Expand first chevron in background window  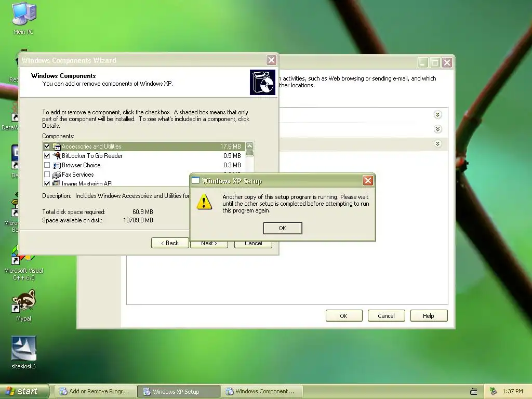[x=437, y=115]
